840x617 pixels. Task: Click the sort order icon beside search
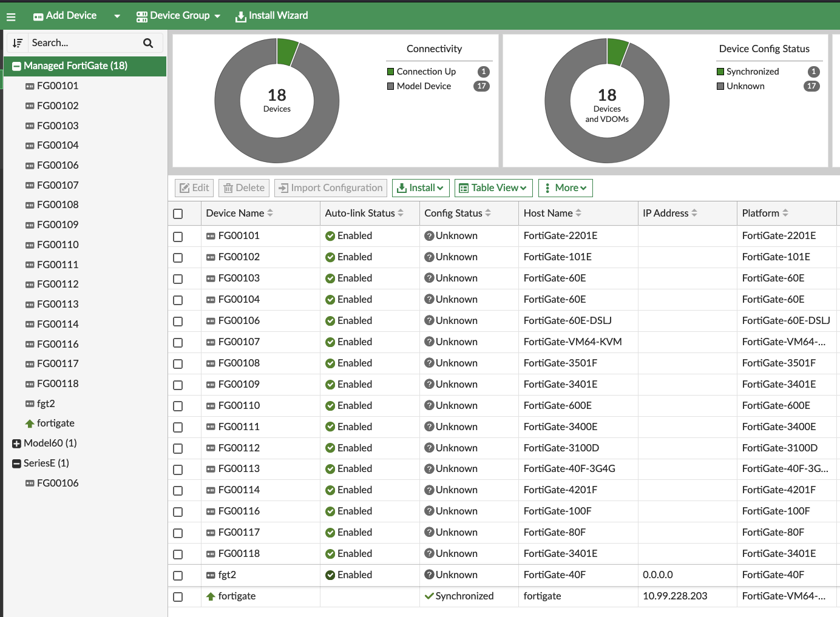(x=18, y=43)
